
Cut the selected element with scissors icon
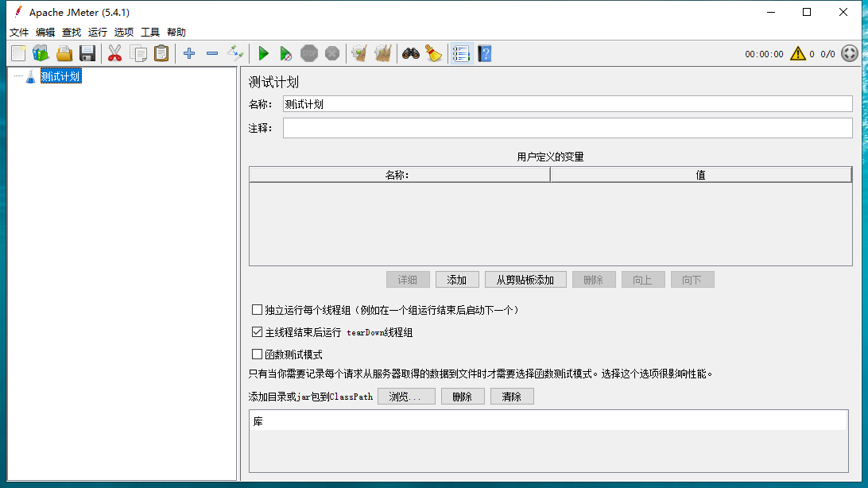[x=114, y=54]
